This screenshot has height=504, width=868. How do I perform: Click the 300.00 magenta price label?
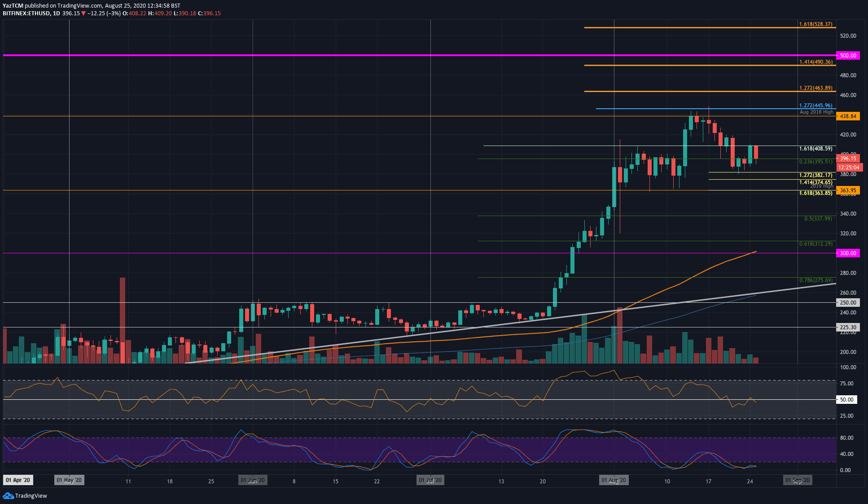pyautogui.click(x=848, y=253)
